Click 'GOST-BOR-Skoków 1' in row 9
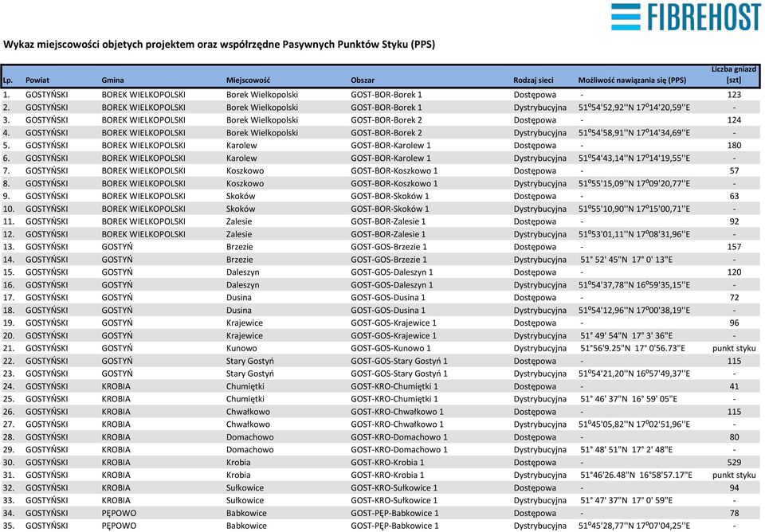The width and height of the screenshot is (765, 532). [390, 196]
